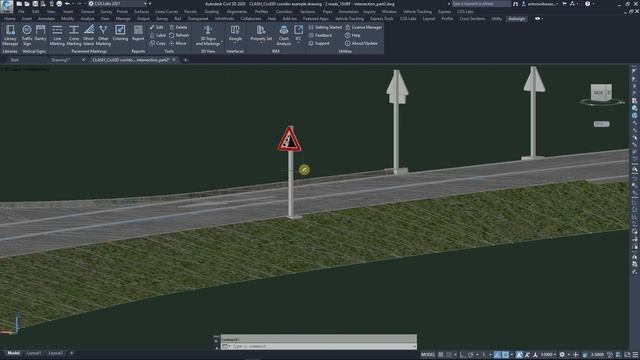Open the Coloring tool
640x360 pixels.
pyautogui.click(x=120, y=33)
